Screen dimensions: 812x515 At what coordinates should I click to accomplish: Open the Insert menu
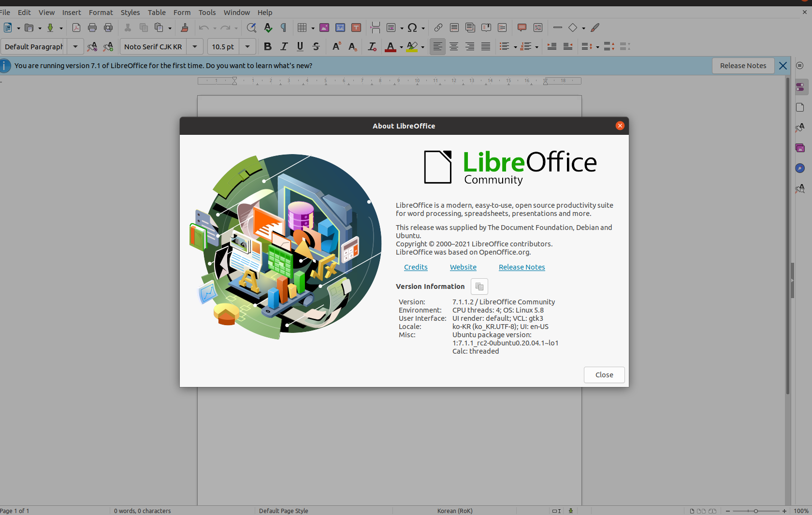[x=72, y=12]
